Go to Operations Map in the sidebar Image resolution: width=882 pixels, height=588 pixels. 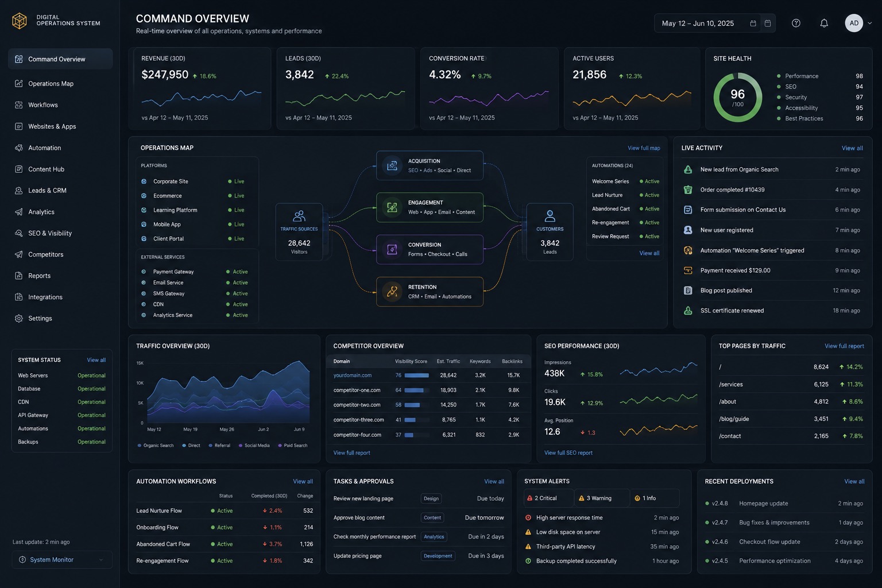tap(60, 84)
